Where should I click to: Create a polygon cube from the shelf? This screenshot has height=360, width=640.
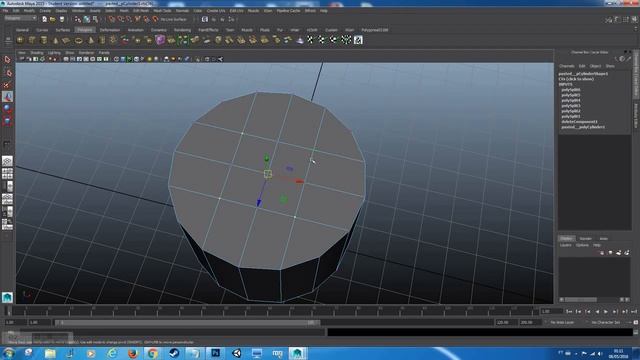point(32,40)
